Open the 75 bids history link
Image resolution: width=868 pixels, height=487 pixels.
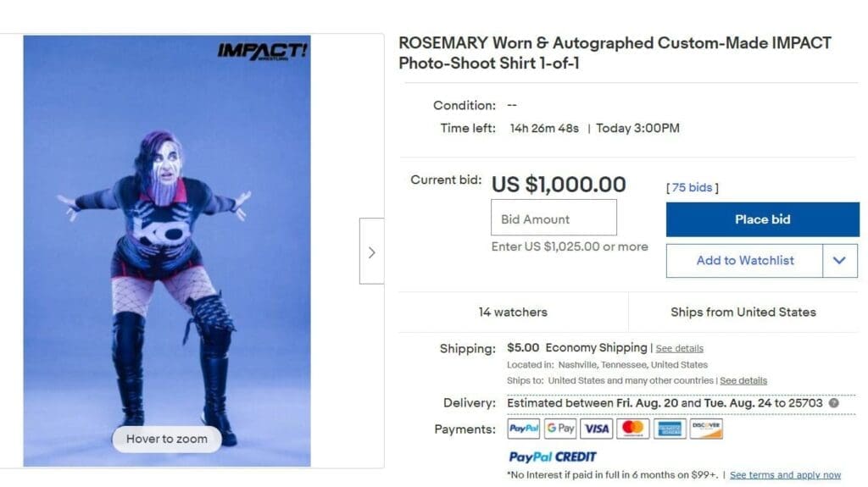click(x=692, y=188)
